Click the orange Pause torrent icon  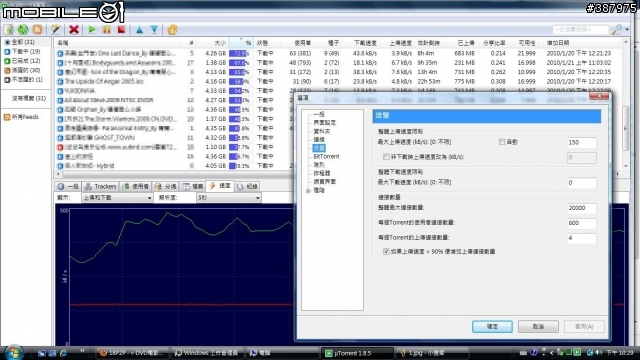tap(107, 29)
